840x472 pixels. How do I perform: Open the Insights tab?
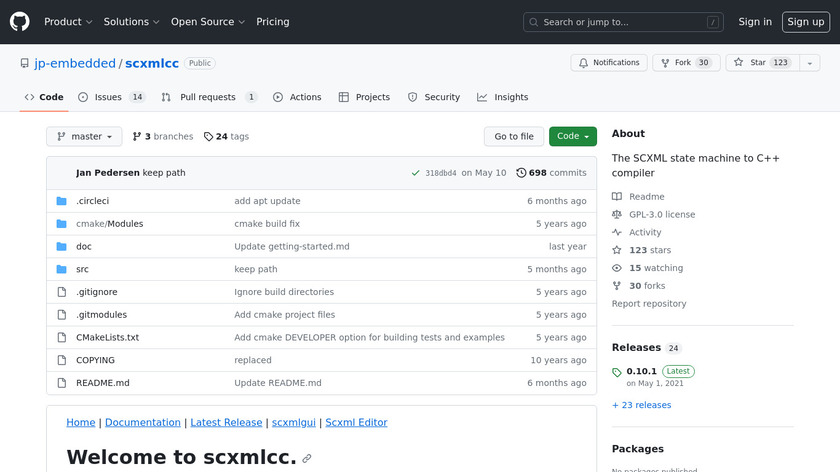click(502, 97)
